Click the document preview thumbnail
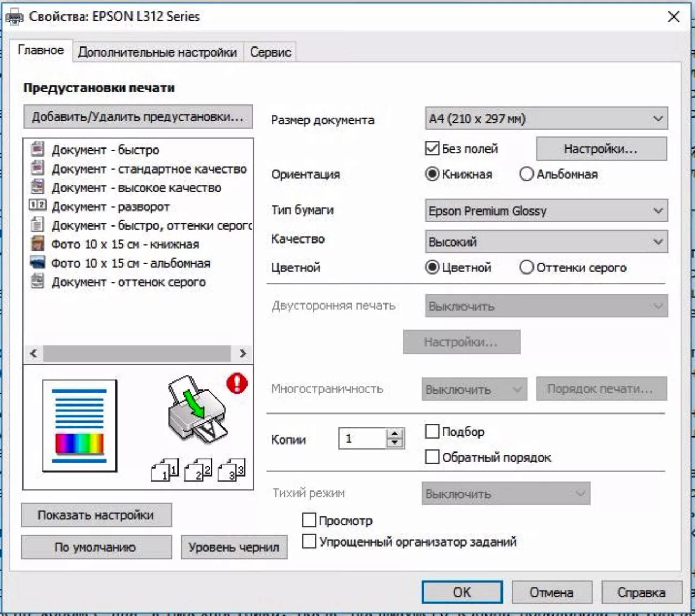695x616 pixels. point(80,426)
